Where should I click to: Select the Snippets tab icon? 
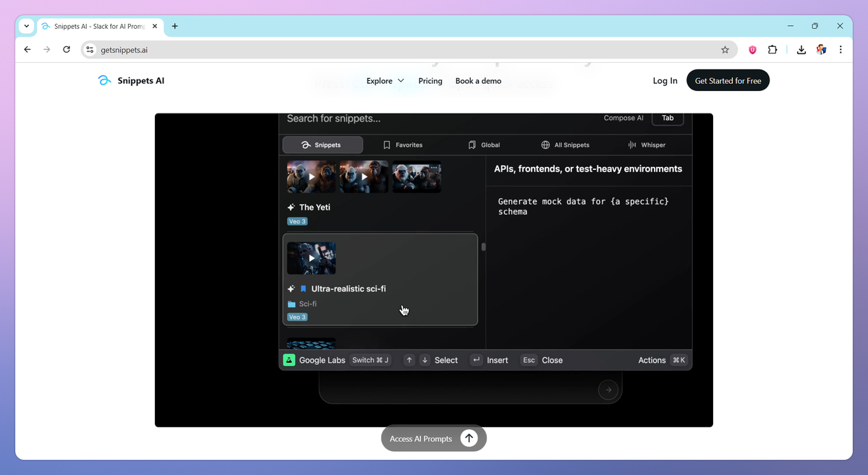point(305,145)
